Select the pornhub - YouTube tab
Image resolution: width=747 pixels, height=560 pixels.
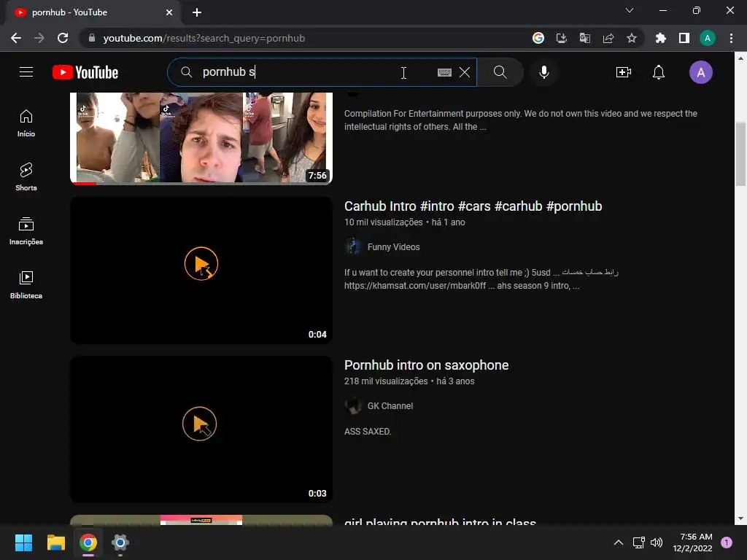93,13
